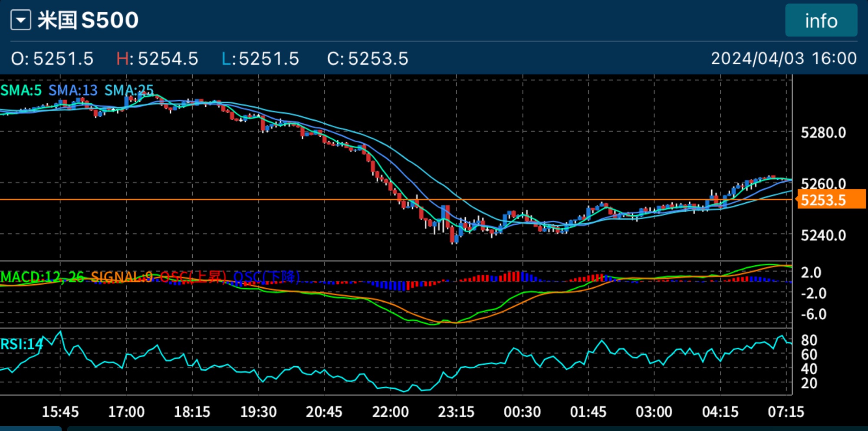868x431 pixels.
Task: Select the 15:45 time axis marker
Action: coord(60,411)
